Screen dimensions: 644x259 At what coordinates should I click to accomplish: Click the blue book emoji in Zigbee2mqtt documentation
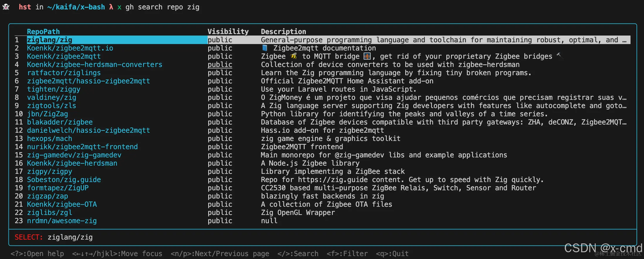coord(265,48)
